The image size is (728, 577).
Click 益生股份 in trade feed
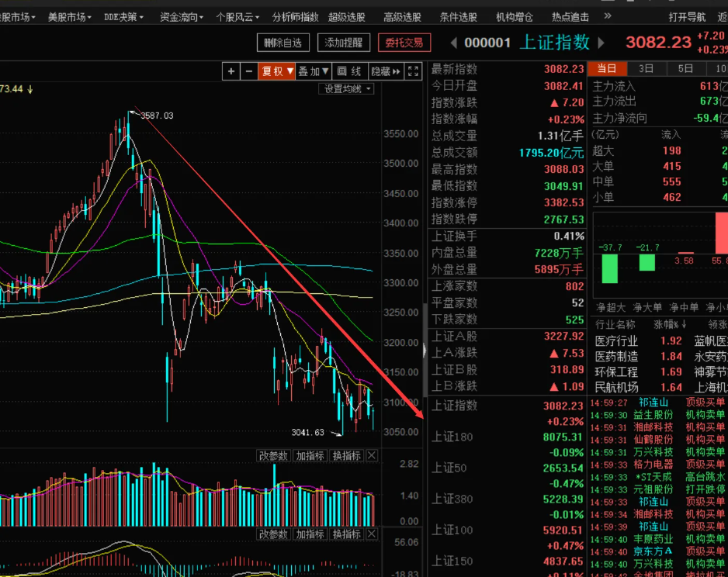point(653,415)
